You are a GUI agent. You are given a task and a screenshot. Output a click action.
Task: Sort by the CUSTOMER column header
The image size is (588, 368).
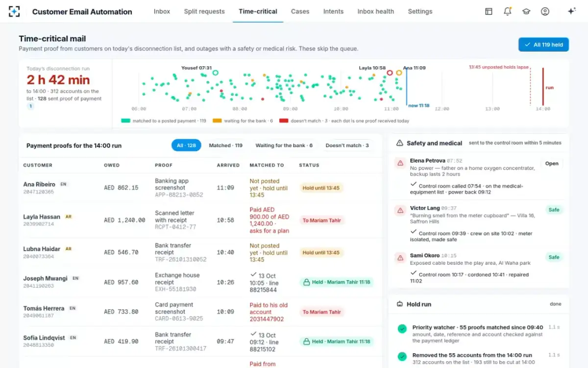[x=38, y=165]
